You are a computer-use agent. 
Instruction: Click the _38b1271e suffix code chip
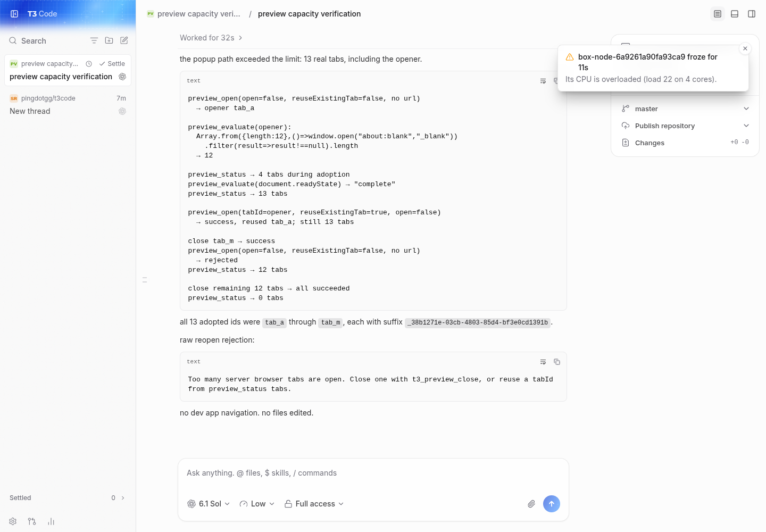pyautogui.click(x=478, y=322)
